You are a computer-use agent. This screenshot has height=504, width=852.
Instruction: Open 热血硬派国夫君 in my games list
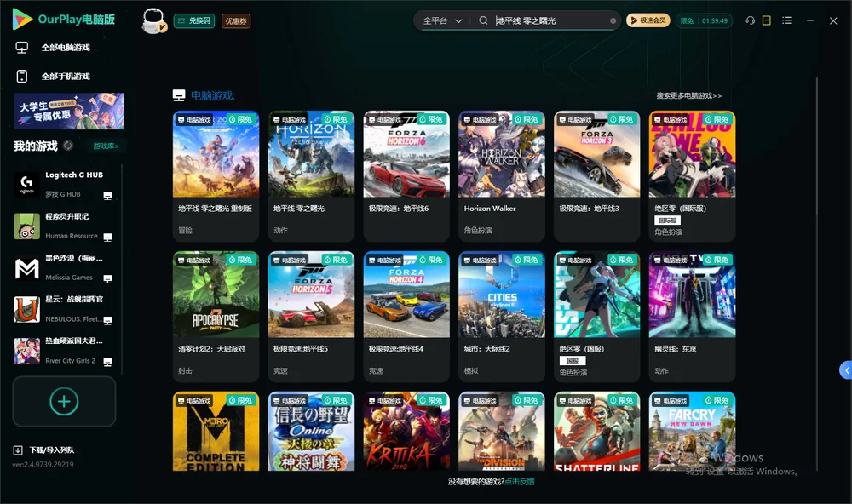pyautogui.click(x=64, y=351)
